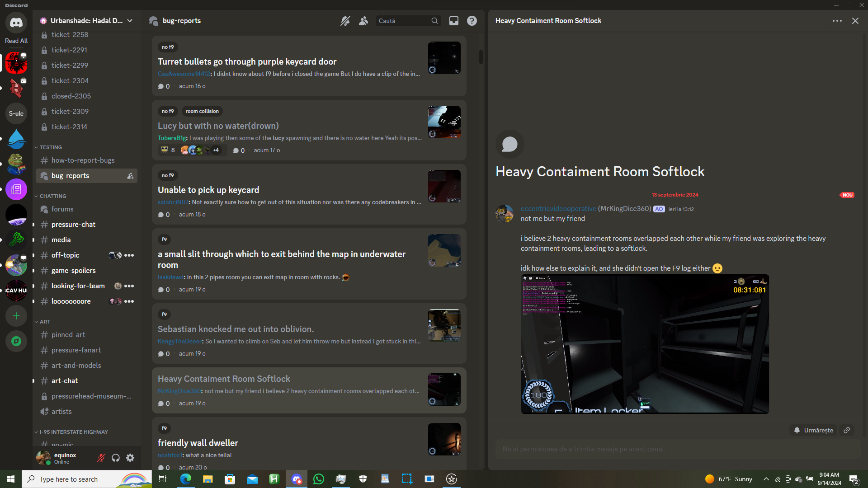
Task: Open post about friendly wall dweller
Action: [x=198, y=443]
